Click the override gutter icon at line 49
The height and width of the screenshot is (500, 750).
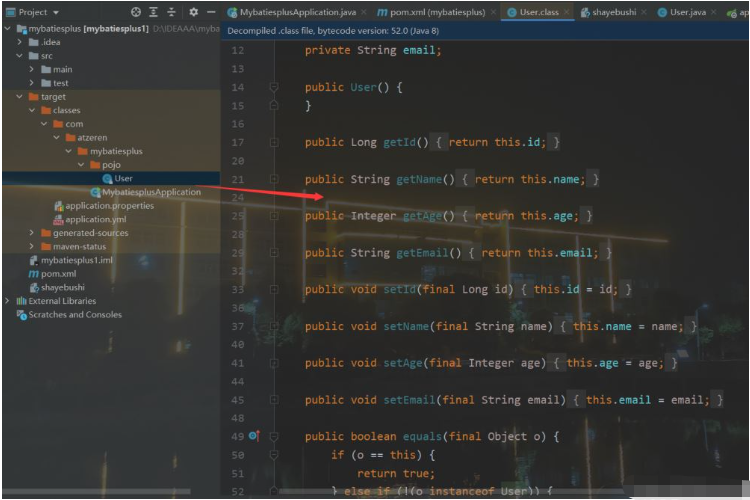pos(254,436)
